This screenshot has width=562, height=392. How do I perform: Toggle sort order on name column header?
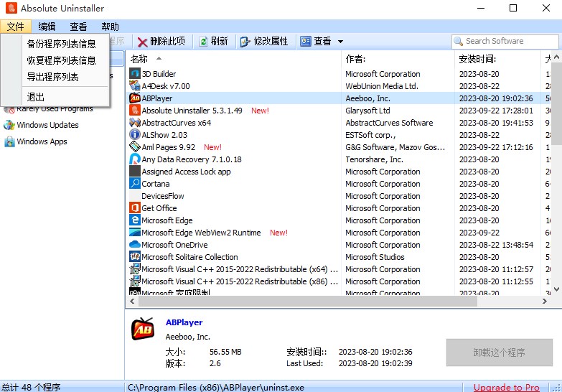click(x=234, y=59)
